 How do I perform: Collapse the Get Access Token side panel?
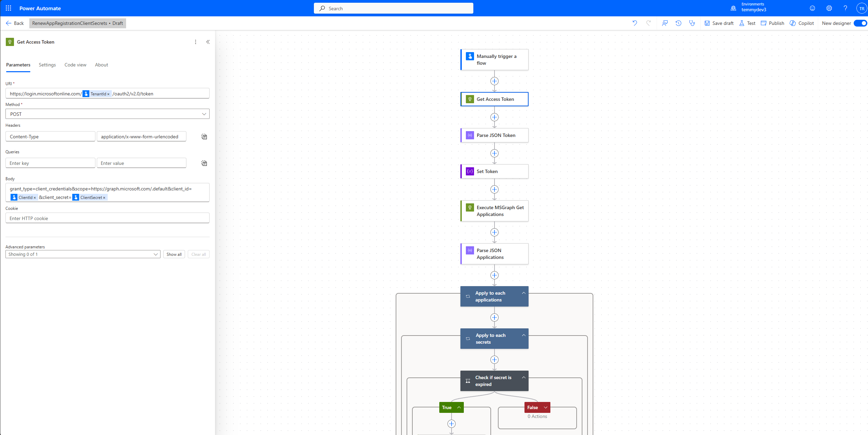(x=208, y=42)
